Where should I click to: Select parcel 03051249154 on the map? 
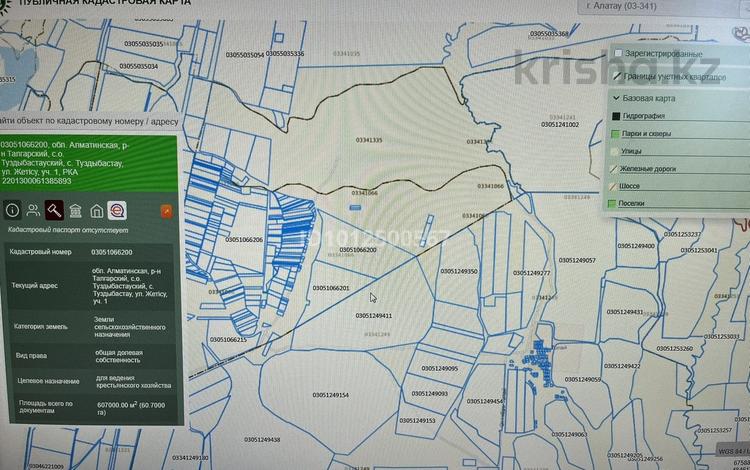tap(331, 395)
